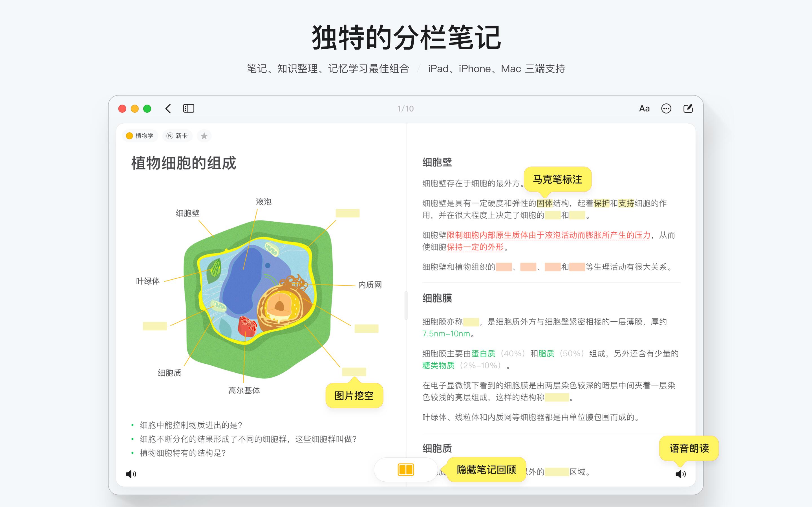Click the edit note pencil icon
The height and width of the screenshot is (507, 812).
point(688,109)
